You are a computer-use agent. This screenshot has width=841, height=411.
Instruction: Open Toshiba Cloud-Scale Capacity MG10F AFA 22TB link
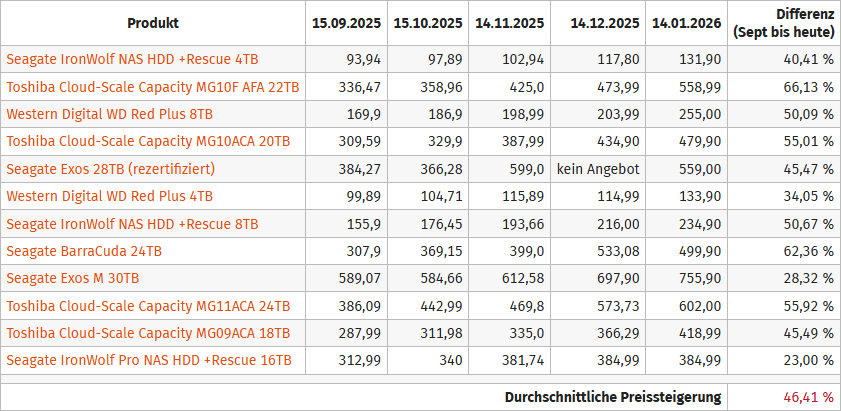point(153,87)
